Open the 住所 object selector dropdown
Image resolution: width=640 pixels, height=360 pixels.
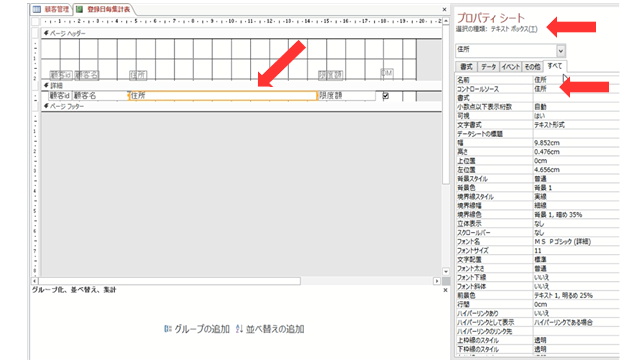(x=560, y=51)
